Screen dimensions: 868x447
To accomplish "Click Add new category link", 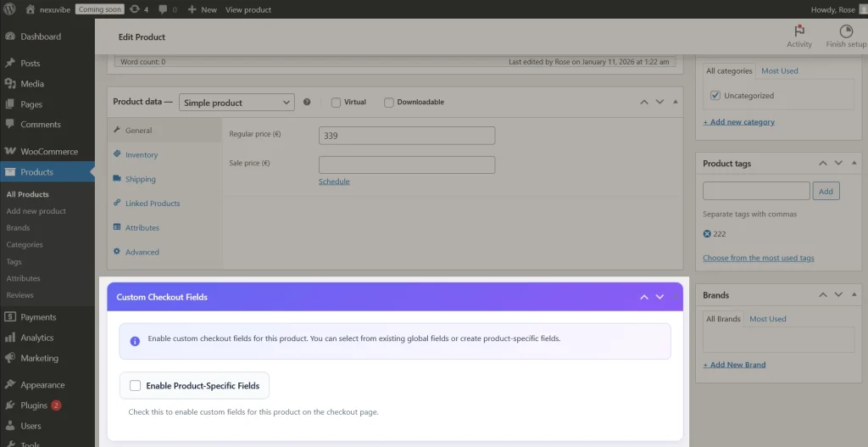I will pyautogui.click(x=738, y=122).
